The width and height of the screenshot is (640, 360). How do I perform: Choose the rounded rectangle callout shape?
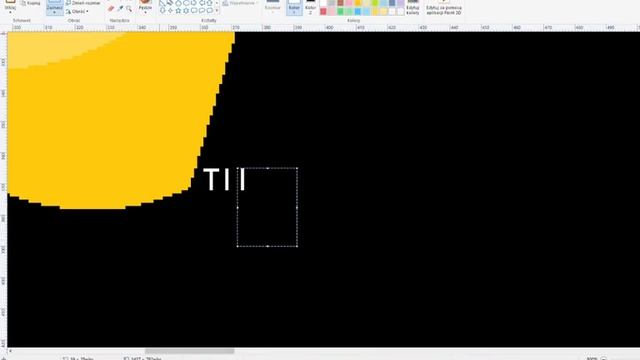tap(194, 11)
